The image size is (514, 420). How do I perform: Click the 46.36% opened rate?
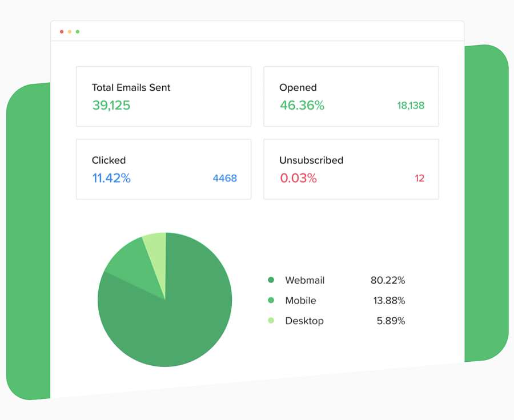click(302, 106)
